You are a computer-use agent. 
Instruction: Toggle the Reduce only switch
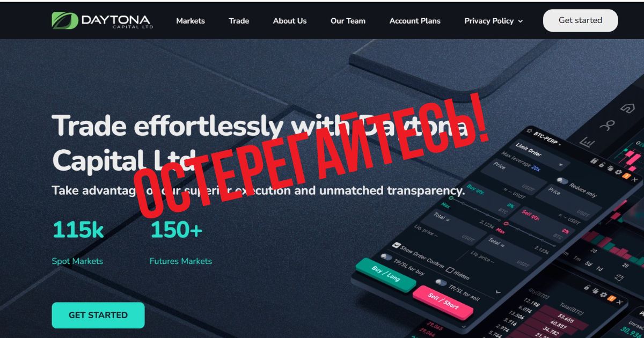click(562, 181)
